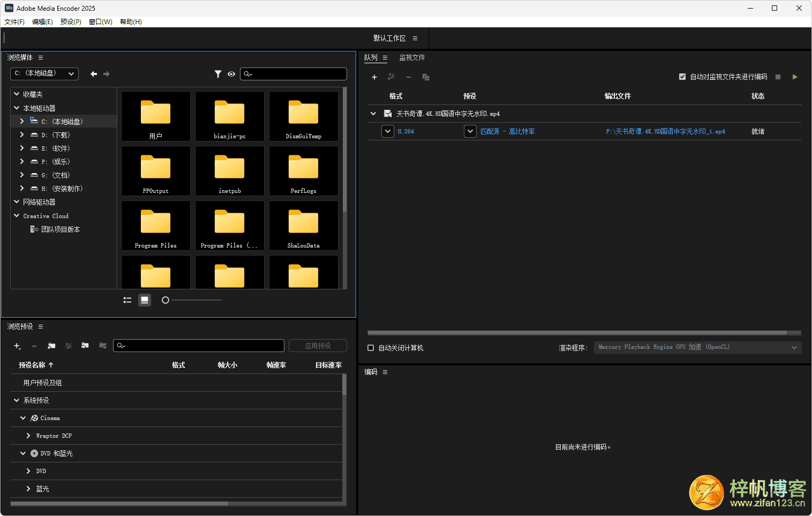Open the 窗口(W) menu
Image resolution: width=812 pixels, height=516 pixels.
coord(101,22)
